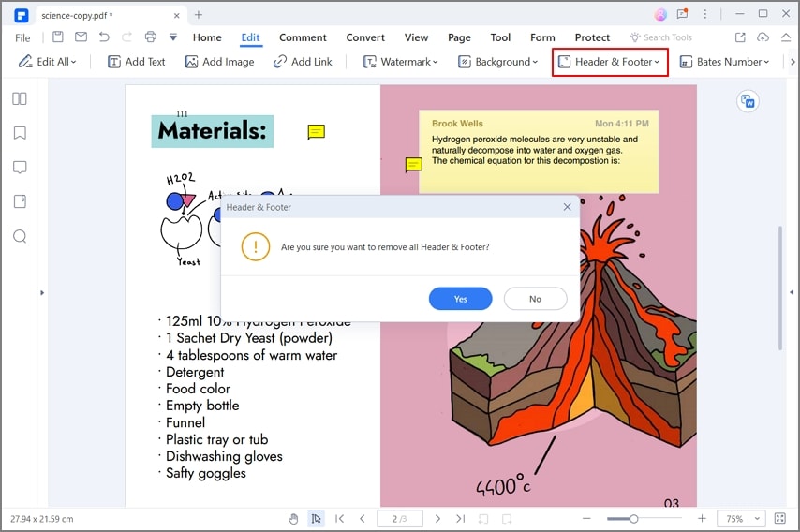Click the vertical scrollbar thumb
This screenshot has width=800, height=532.
[x=779, y=288]
